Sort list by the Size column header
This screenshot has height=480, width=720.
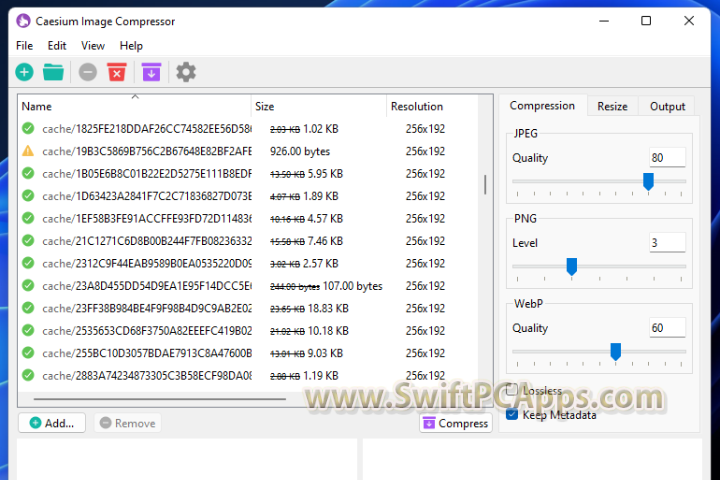pos(319,106)
